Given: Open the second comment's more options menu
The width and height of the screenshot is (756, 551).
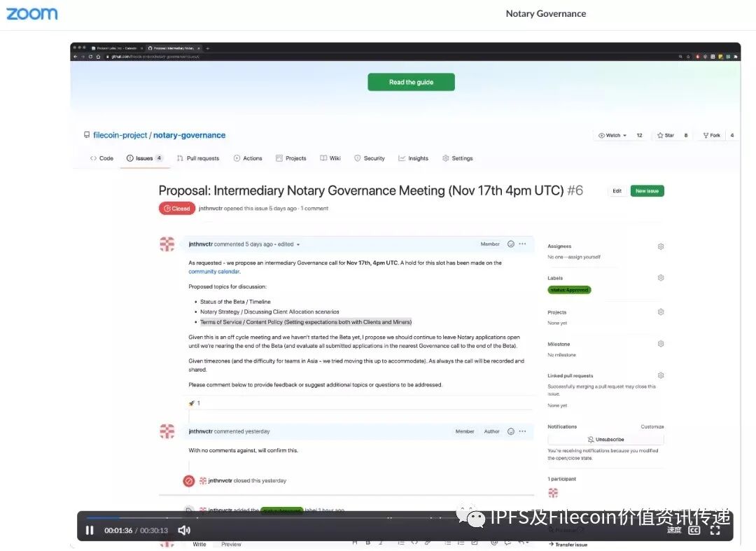Looking at the screenshot, I should coord(522,431).
